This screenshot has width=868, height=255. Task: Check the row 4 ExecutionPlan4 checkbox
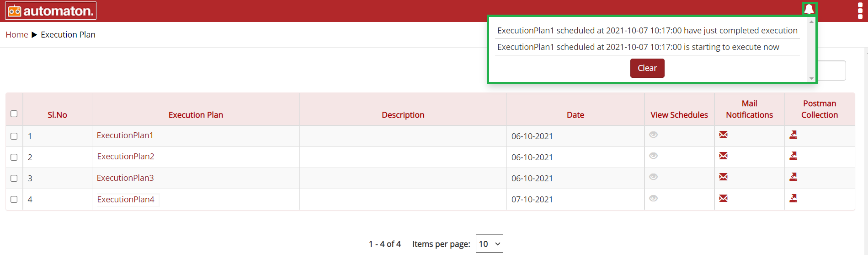point(14,199)
